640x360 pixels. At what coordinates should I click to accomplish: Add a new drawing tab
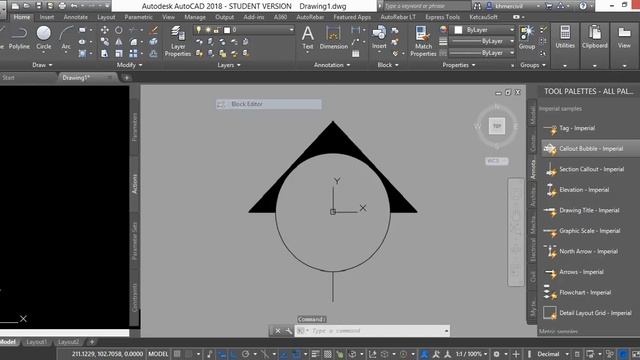pos(127,78)
